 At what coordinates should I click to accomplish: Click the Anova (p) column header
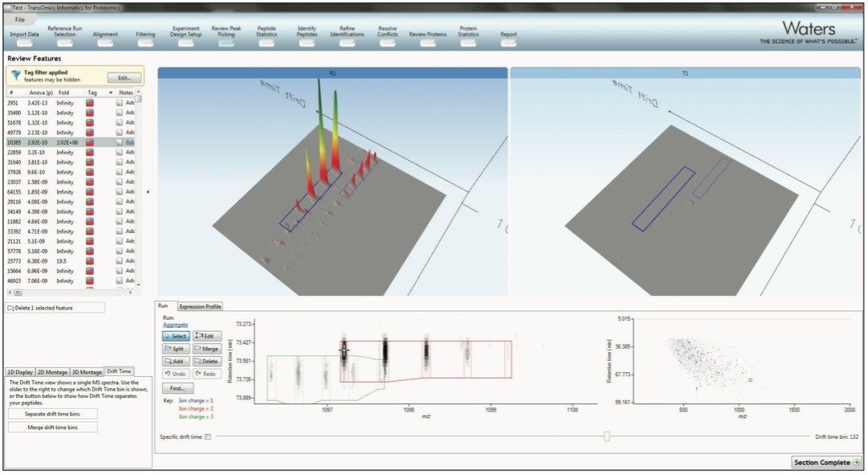(42, 92)
